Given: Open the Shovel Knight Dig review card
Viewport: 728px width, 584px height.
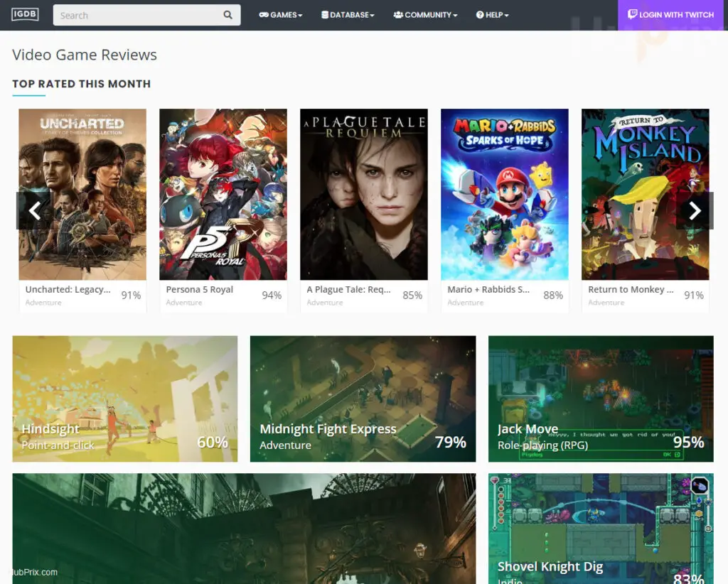Looking at the screenshot, I should (601, 529).
